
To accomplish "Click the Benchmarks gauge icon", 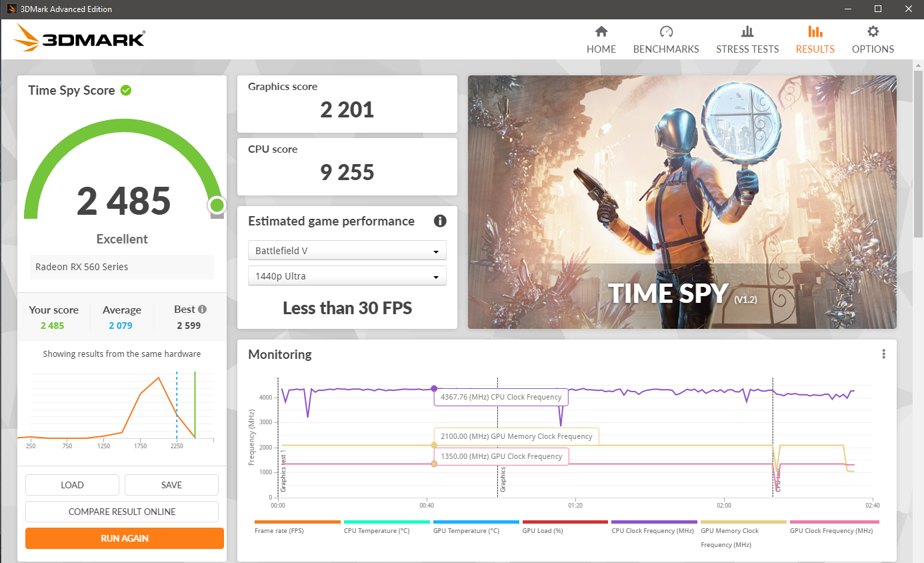I will tap(666, 31).
